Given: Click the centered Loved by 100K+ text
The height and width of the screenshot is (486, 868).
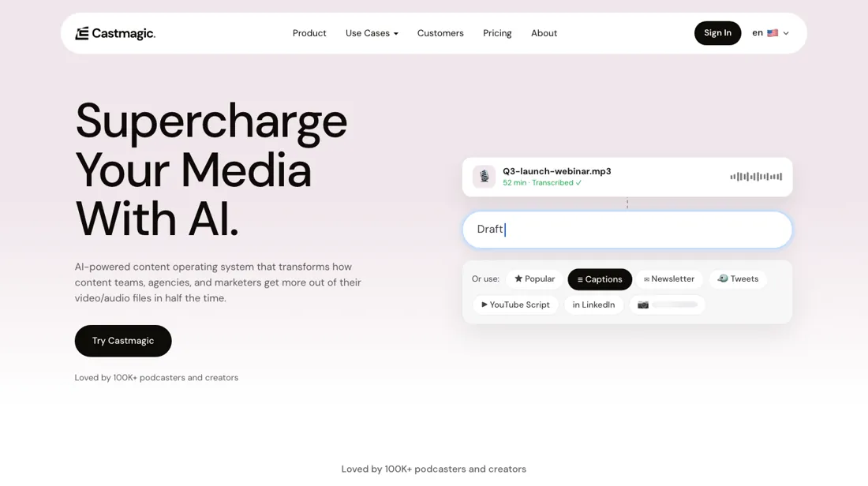Looking at the screenshot, I should [433, 469].
